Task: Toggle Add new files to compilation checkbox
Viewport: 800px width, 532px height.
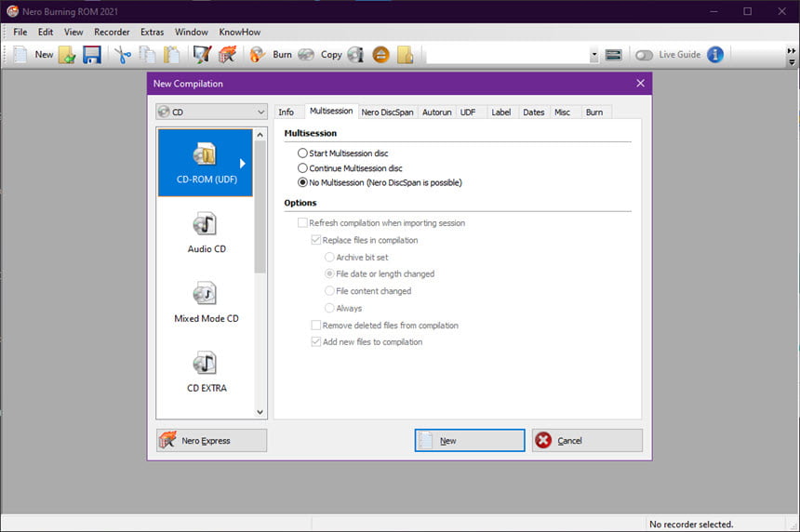Action: pyautogui.click(x=316, y=341)
